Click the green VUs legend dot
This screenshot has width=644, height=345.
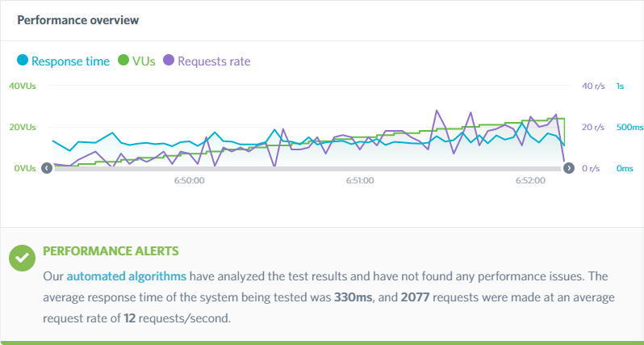tap(123, 61)
